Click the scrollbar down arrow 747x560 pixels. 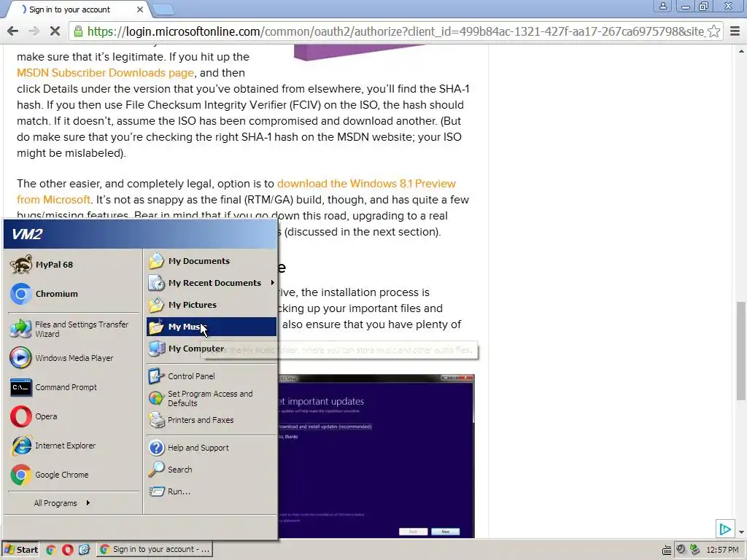pos(741,532)
